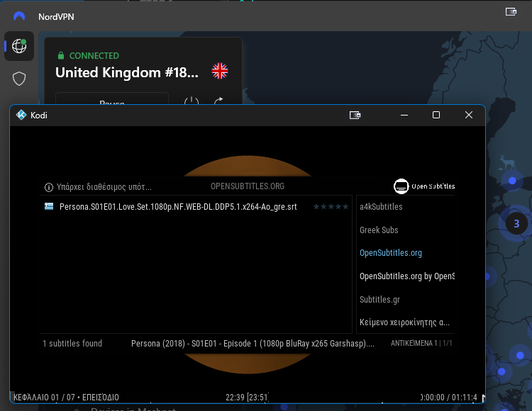Click the OPENSUBTITLES.ORG heading in Kodi
This screenshot has height=411, width=532.
click(248, 186)
